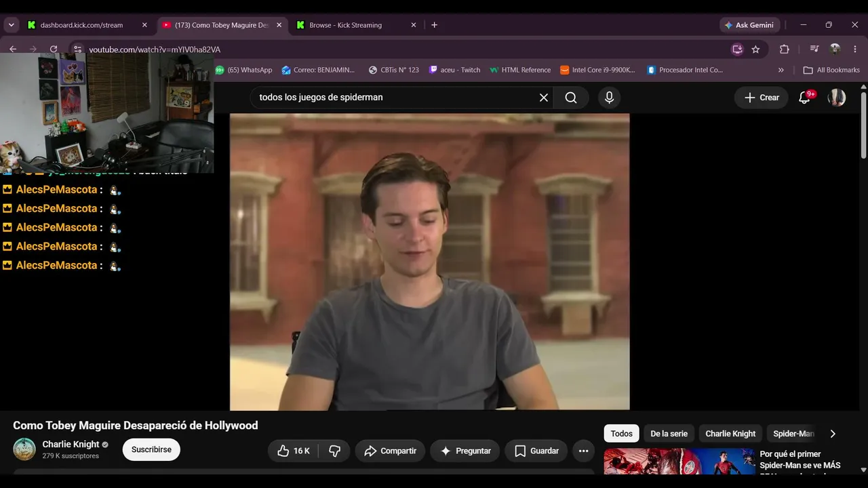Go back to the previous page
Viewport: 868px width, 488px height.
13,49
